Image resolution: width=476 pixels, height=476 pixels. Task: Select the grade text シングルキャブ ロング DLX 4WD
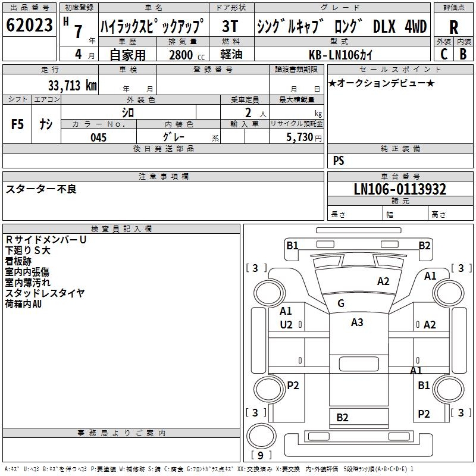(x=342, y=26)
